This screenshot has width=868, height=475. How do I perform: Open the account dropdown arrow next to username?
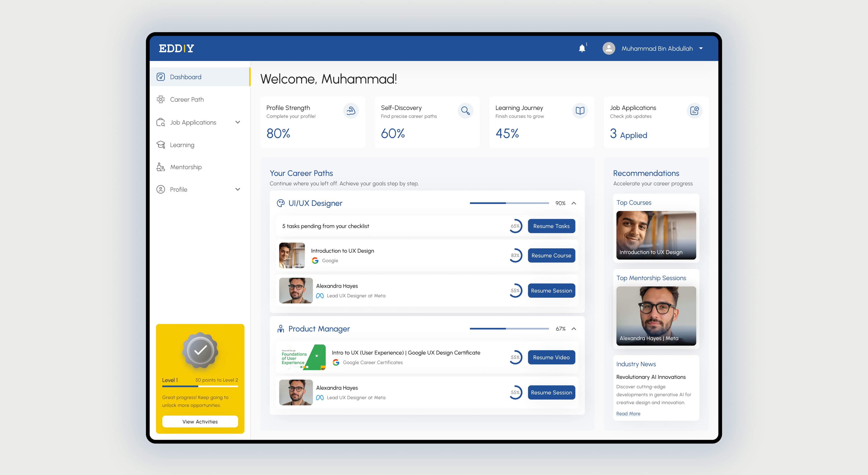701,48
